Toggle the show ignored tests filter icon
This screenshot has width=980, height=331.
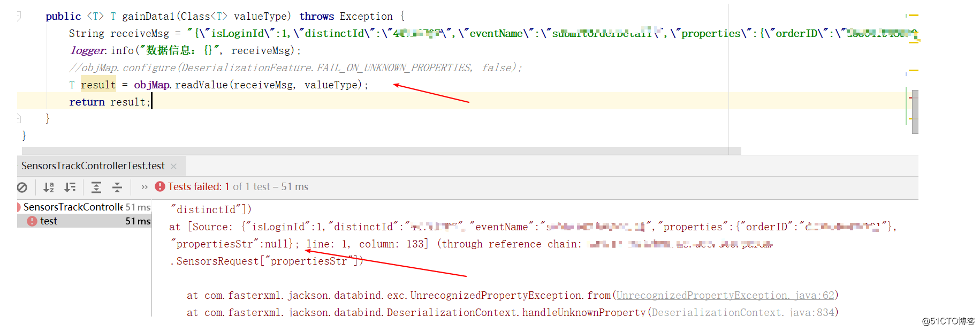(x=22, y=187)
